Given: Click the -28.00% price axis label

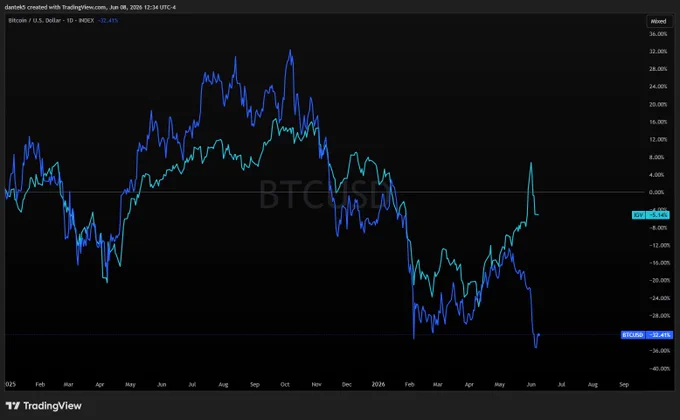Looking at the screenshot, I should pos(659,315).
